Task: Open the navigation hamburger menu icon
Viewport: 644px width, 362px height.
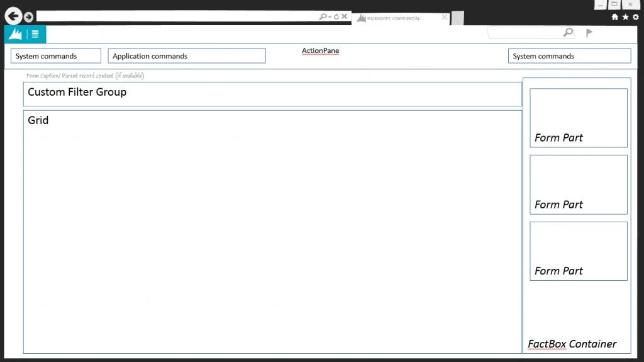Action: coord(35,34)
